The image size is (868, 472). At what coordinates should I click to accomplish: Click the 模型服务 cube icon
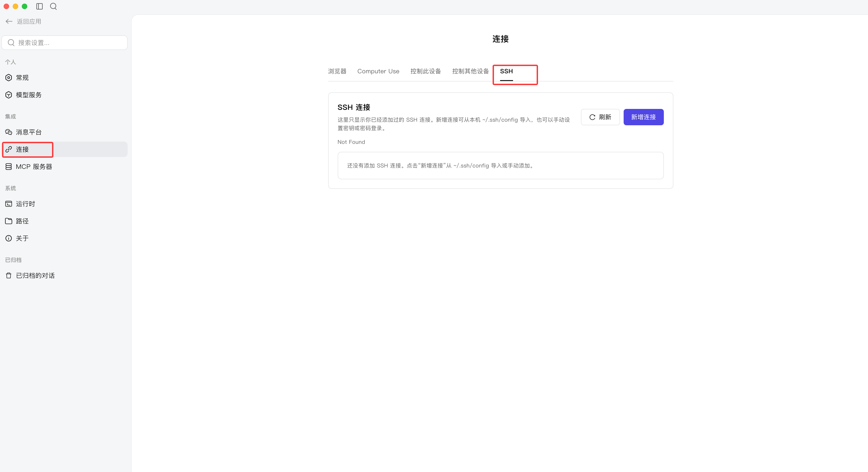click(9, 95)
